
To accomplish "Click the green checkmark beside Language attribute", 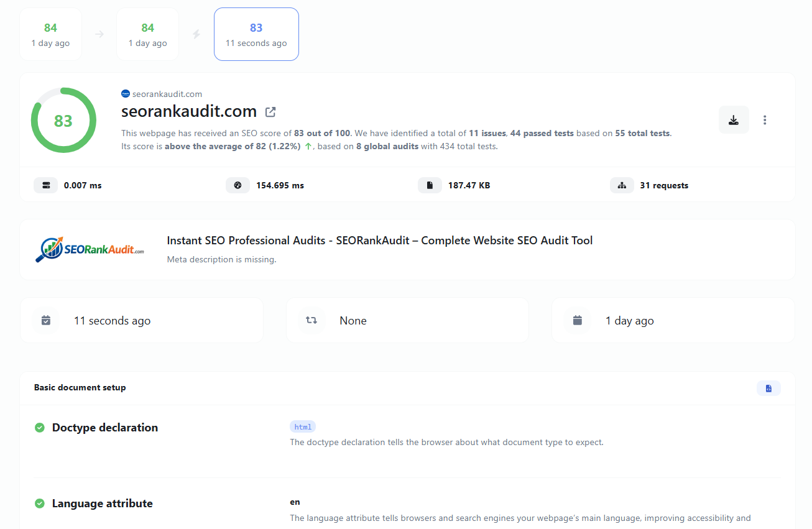I will click(x=39, y=503).
